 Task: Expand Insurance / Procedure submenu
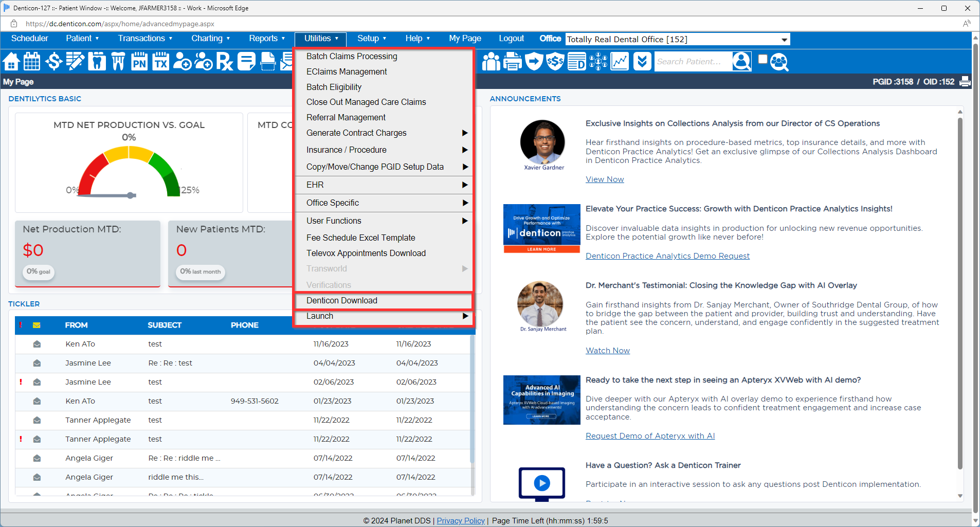pyautogui.click(x=384, y=150)
